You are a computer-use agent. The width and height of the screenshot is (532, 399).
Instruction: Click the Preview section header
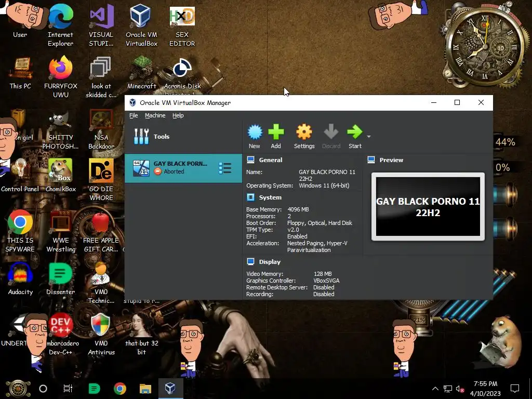click(x=391, y=160)
